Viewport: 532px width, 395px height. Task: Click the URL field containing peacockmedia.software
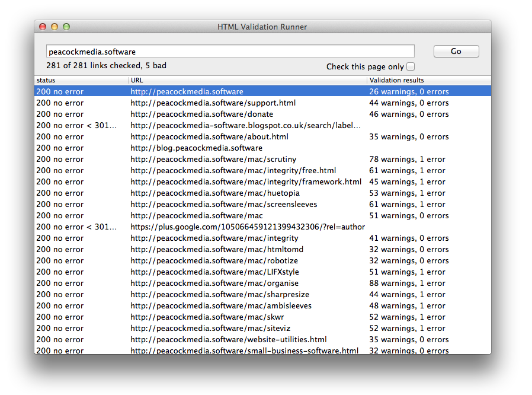point(230,51)
